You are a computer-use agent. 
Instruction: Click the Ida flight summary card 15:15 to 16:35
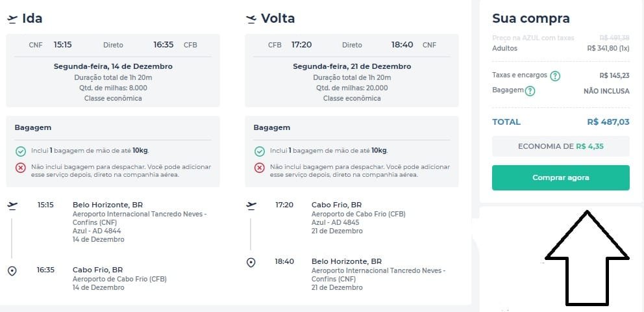point(113,71)
